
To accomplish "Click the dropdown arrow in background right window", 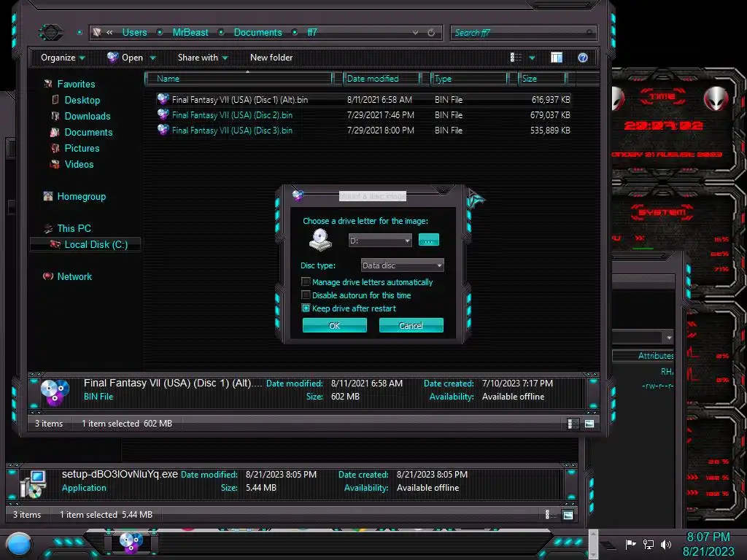I will tap(669, 337).
